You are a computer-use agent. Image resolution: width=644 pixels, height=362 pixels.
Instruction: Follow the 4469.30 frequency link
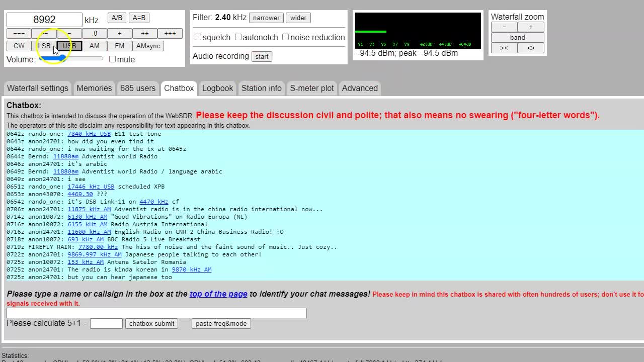tap(80, 194)
